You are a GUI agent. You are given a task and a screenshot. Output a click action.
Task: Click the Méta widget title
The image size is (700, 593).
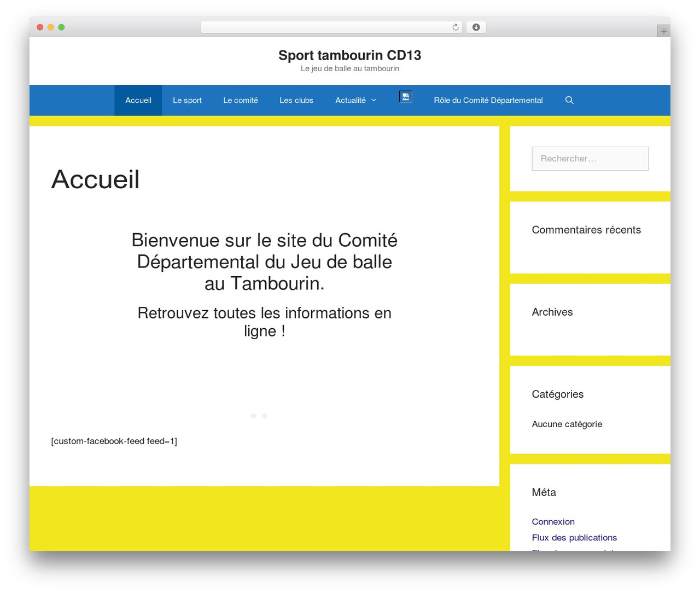tap(544, 492)
